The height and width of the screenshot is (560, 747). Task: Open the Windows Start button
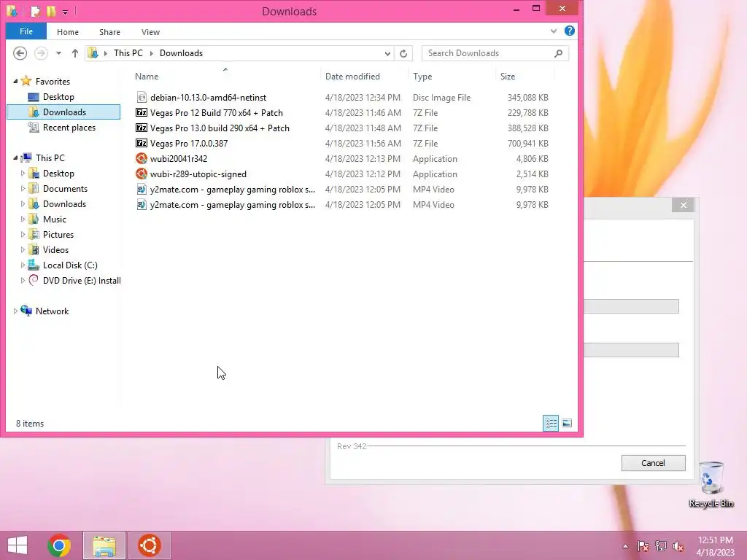tap(18, 545)
